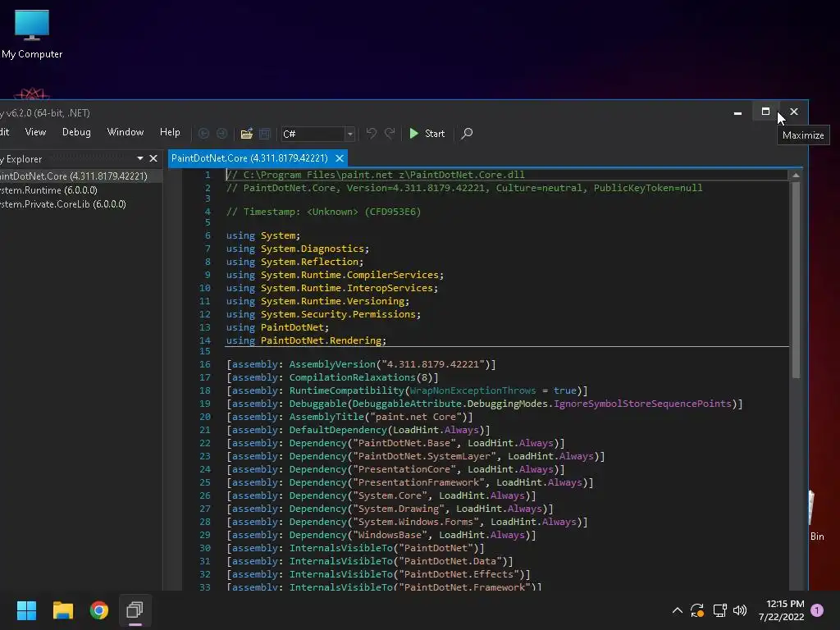Open the Help menu

[170, 132]
